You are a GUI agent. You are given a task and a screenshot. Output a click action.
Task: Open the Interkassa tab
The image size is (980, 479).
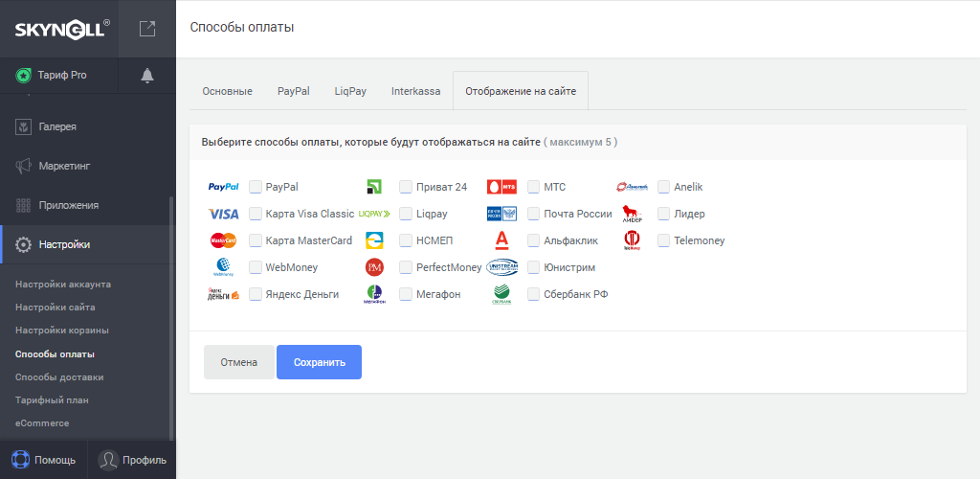[415, 92]
